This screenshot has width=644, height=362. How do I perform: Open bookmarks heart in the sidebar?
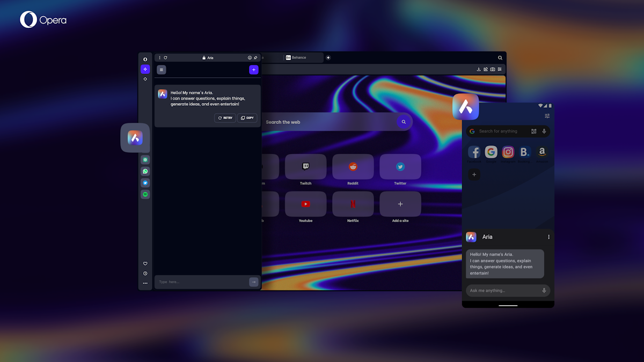pos(145,263)
